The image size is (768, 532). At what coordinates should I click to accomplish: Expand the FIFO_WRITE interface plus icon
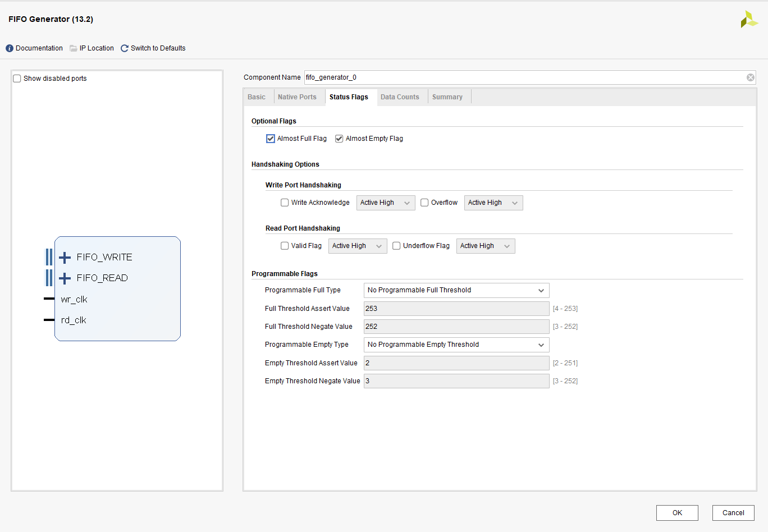65,258
